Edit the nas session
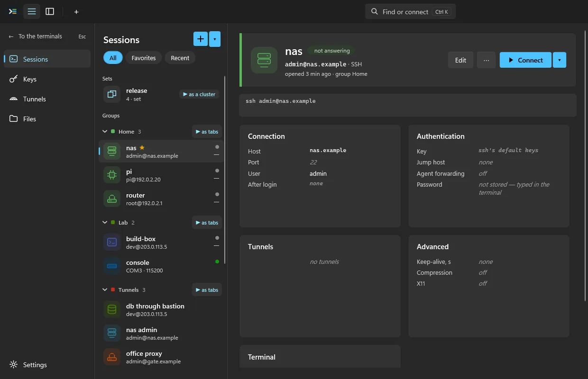This screenshot has height=379, width=588. (460, 60)
